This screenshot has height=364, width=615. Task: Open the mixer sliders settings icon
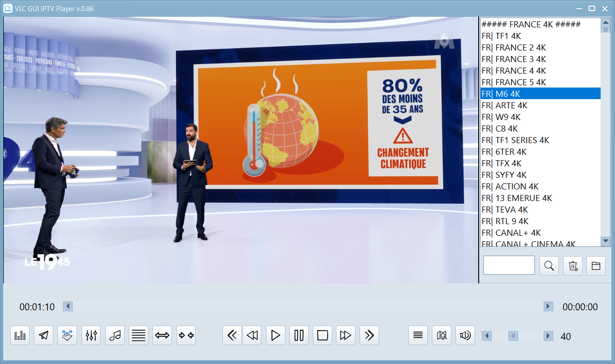click(91, 335)
